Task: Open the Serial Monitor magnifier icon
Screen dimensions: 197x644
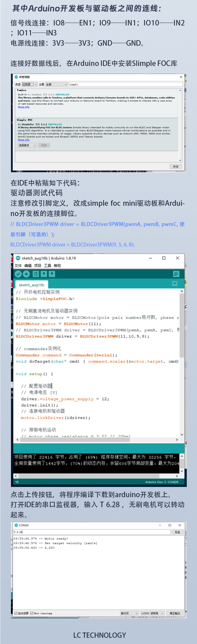Action: tap(176, 274)
